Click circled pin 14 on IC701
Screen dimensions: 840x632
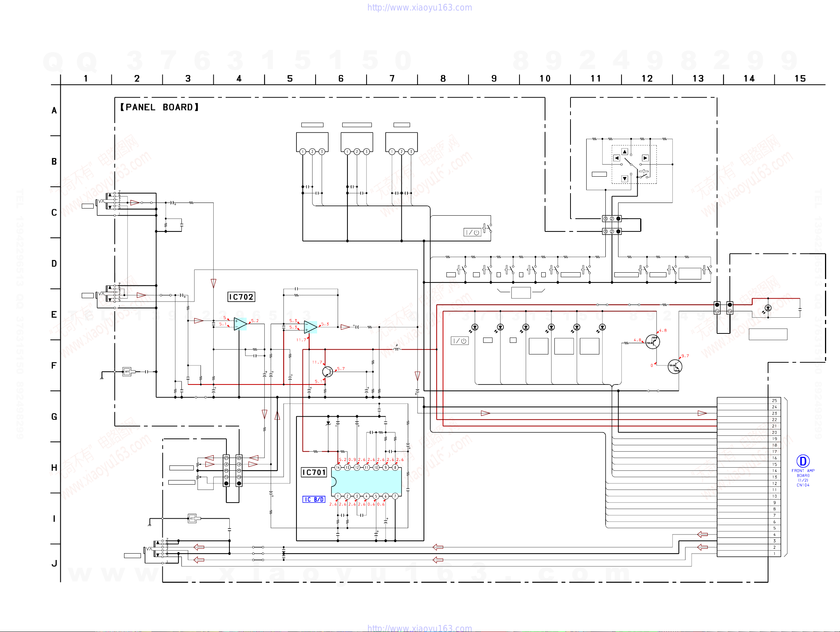pyautogui.click(x=338, y=467)
